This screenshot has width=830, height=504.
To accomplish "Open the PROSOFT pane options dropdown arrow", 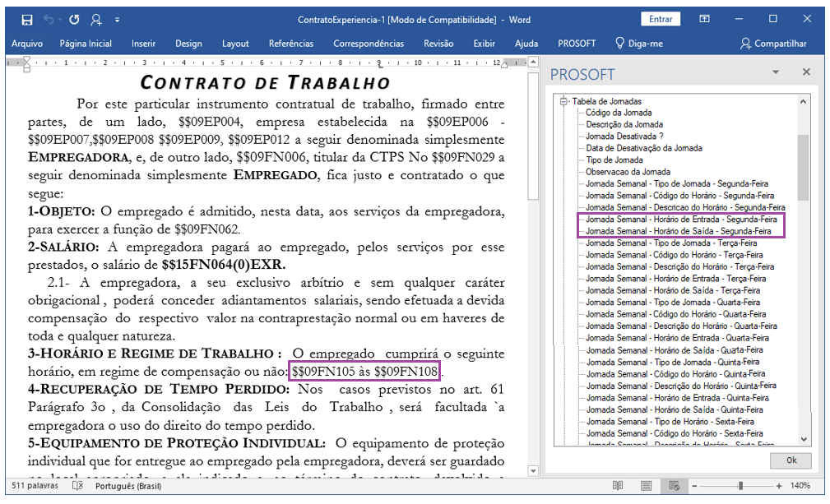I will click(x=776, y=72).
